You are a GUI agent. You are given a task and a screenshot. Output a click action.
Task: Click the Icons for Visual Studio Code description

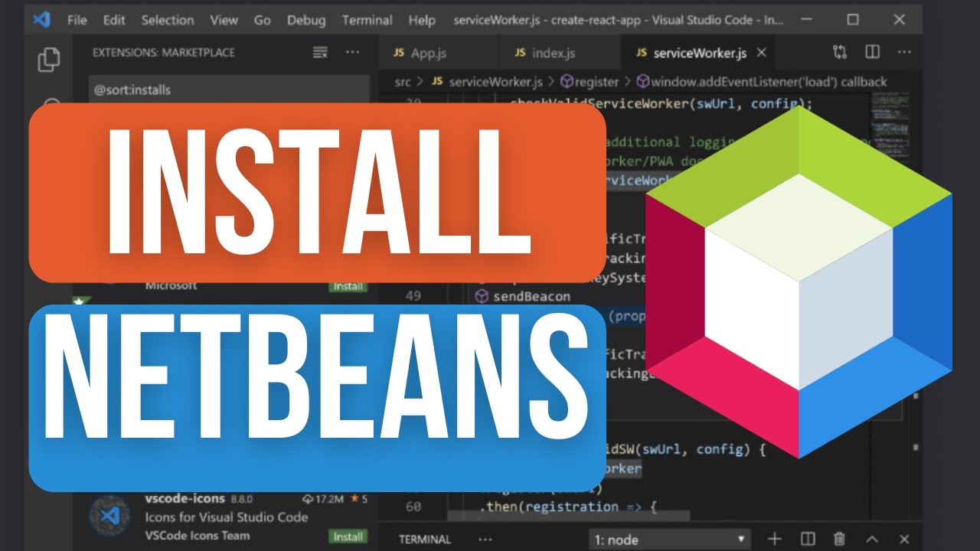pos(227,517)
